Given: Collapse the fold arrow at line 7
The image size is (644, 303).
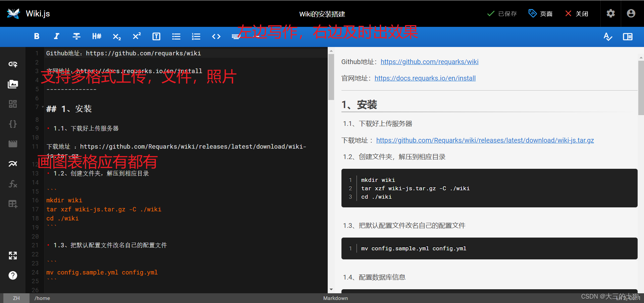Looking at the screenshot, I should tap(43, 107).
